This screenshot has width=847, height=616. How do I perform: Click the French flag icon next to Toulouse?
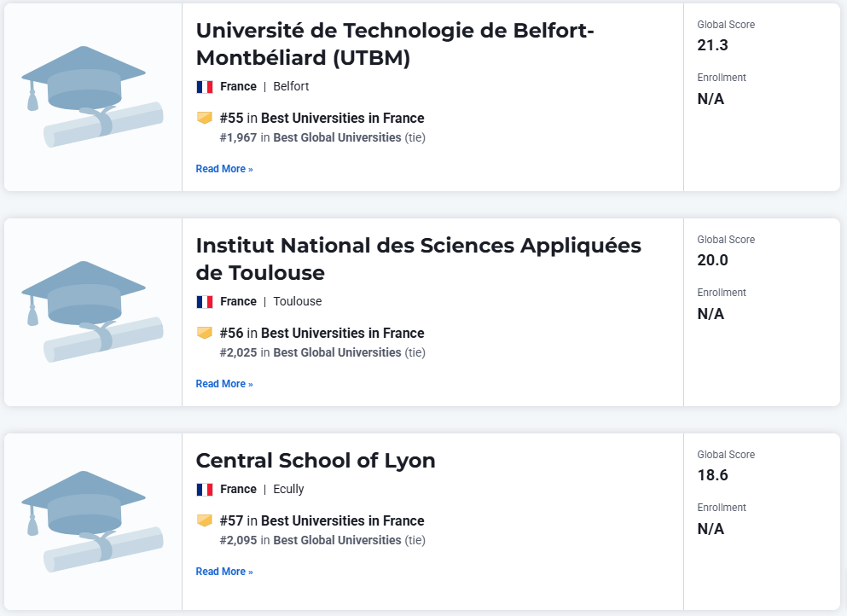point(205,302)
